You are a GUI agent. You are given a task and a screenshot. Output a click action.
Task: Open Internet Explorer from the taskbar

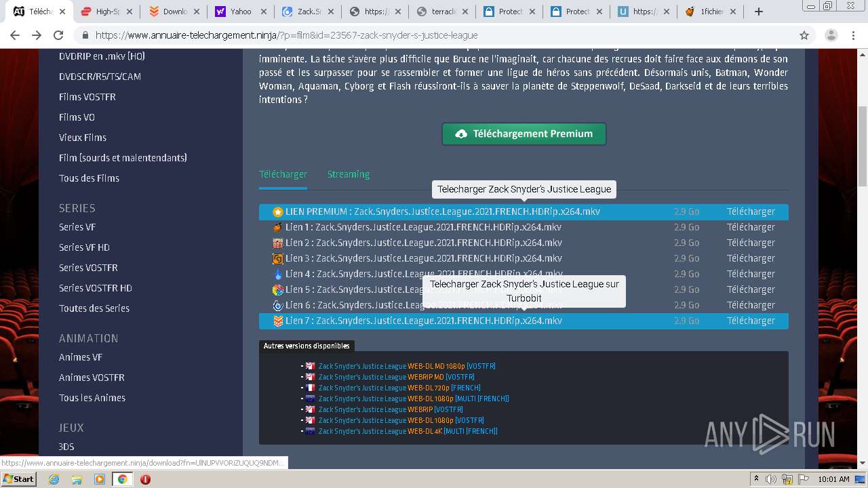(54, 479)
